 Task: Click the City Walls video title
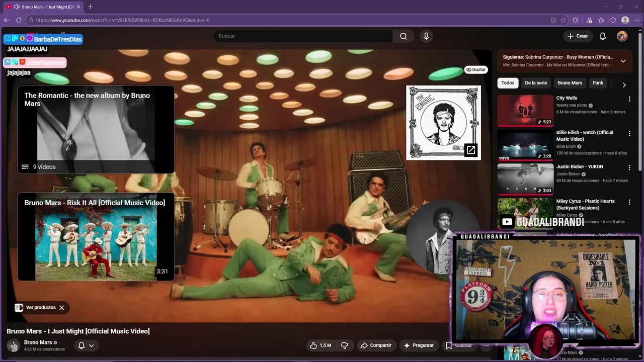[567, 98]
